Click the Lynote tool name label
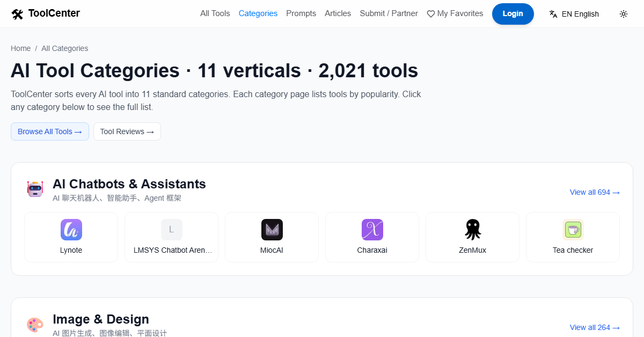This screenshot has height=337, width=644. [71, 250]
